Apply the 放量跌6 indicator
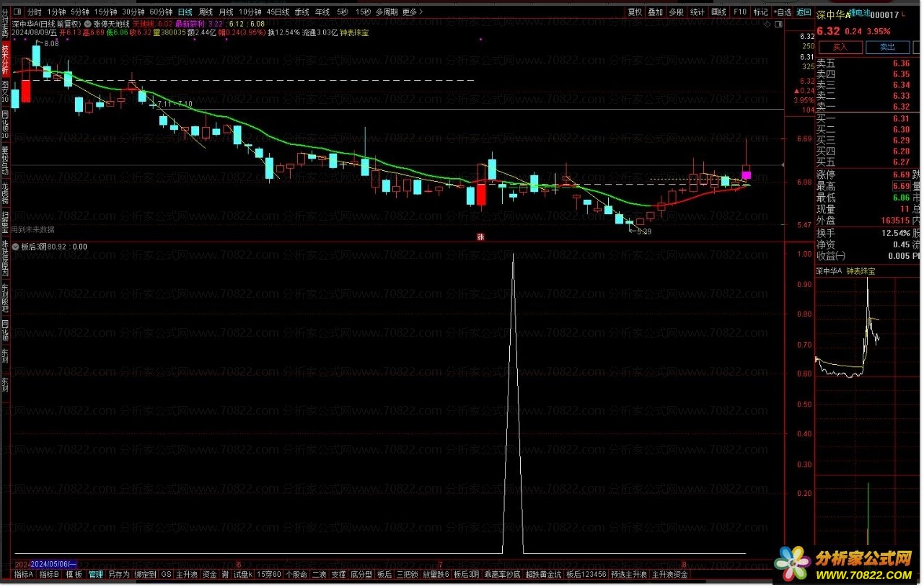The height and width of the screenshot is (587, 924). click(436, 575)
